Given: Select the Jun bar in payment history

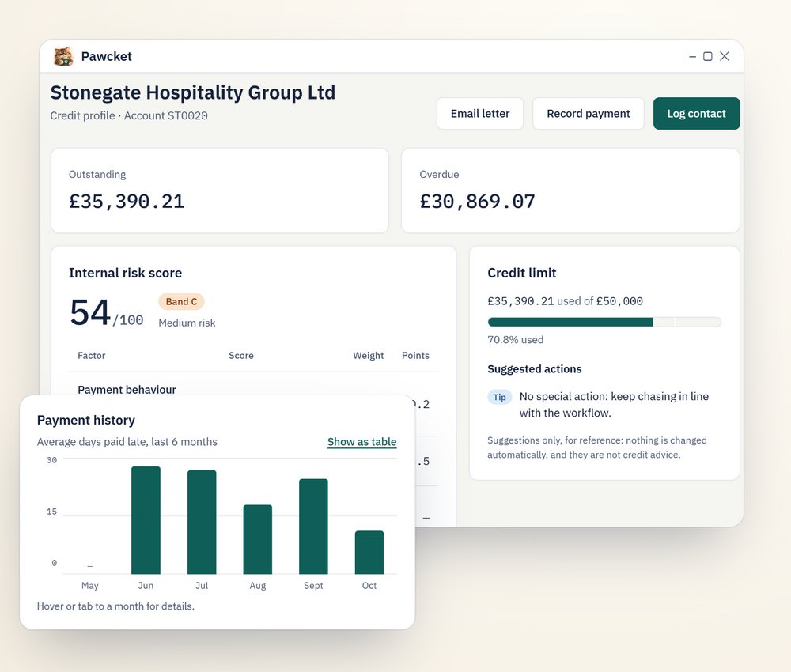Looking at the screenshot, I should pos(146,520).
